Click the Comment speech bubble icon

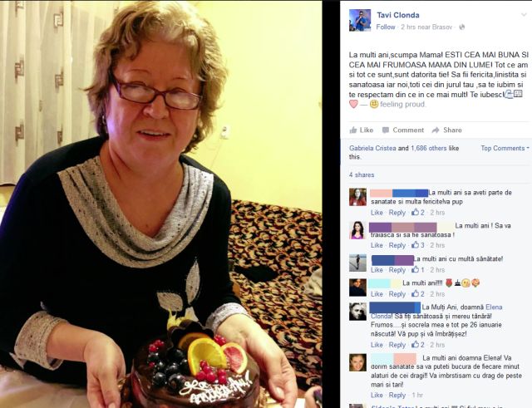point(386,130)
